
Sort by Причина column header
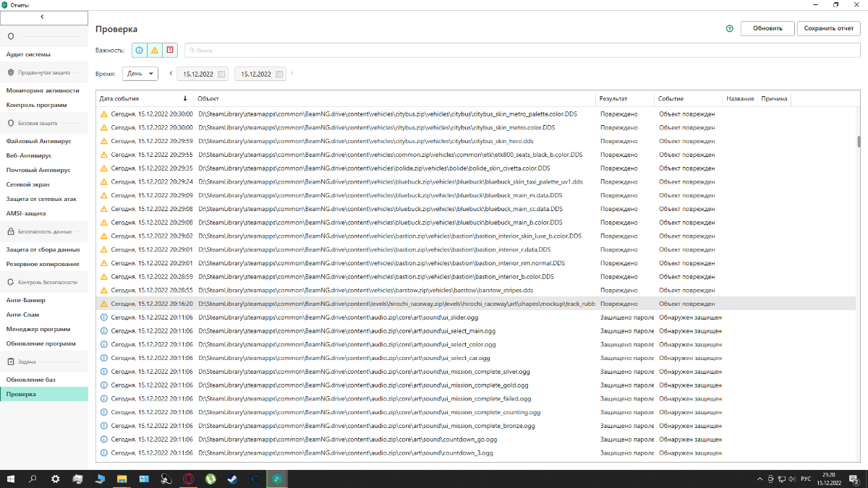(x=774, y=98)
